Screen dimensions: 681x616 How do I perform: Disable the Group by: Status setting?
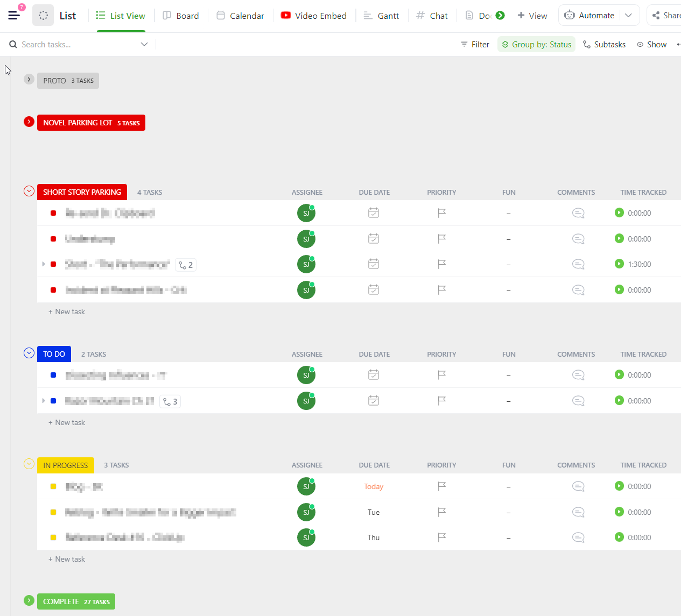pyautogui.click(x=536, y=44)
